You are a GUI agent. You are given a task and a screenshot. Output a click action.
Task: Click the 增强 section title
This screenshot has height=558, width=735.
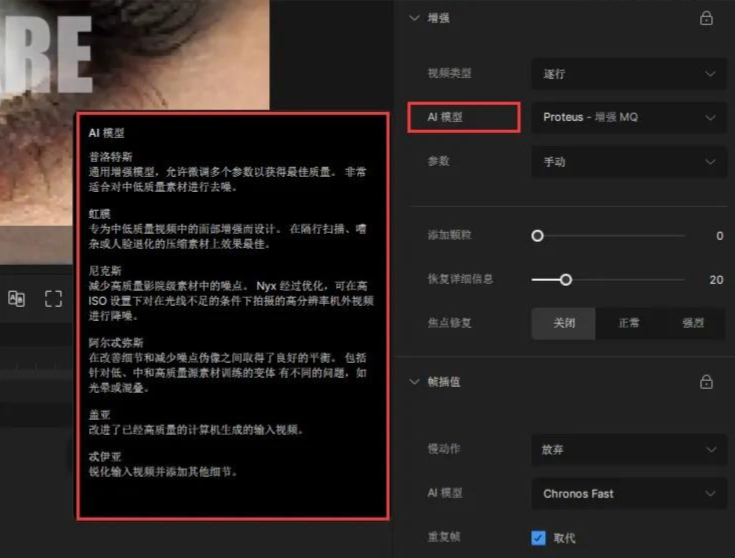pyautogui.click(x=438, y=18)
